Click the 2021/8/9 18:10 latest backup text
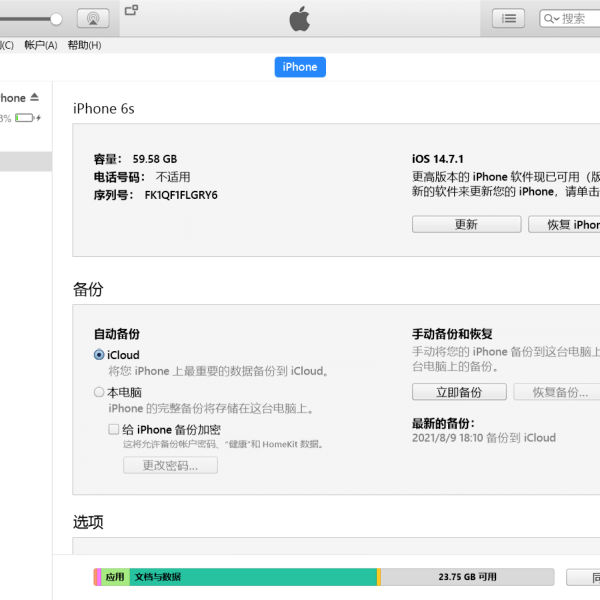 (484, 438)
